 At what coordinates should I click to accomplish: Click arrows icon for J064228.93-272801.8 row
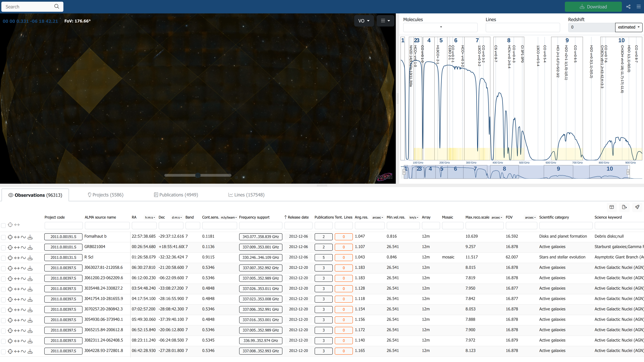(x=17, y=351)
